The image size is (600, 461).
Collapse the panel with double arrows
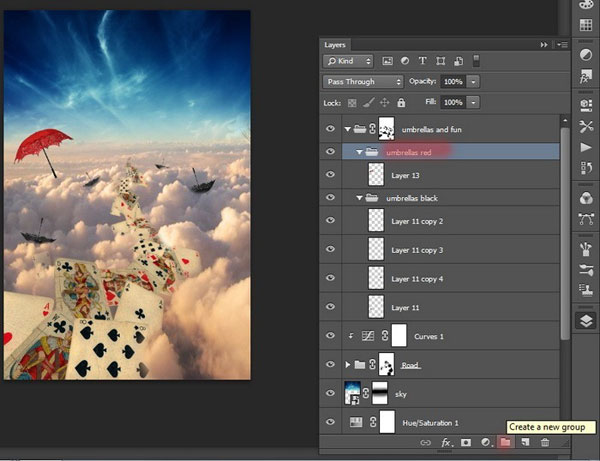pyautogui.click(x=544, y=45)
